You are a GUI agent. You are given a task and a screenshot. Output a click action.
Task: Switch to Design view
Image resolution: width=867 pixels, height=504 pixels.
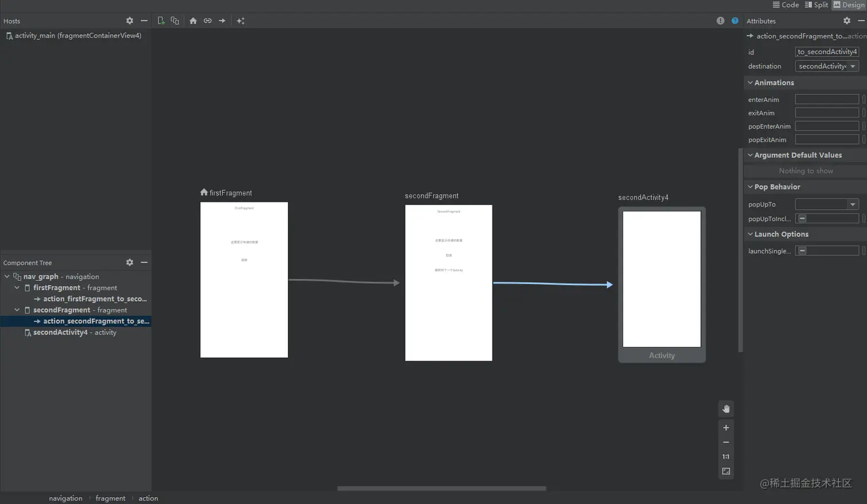tap(849, 5)
